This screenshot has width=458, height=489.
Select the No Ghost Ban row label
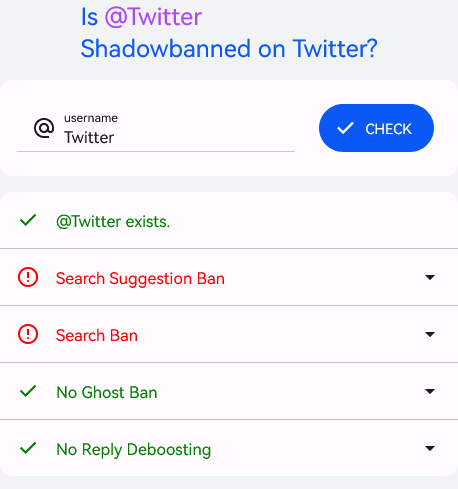[107, 392]
